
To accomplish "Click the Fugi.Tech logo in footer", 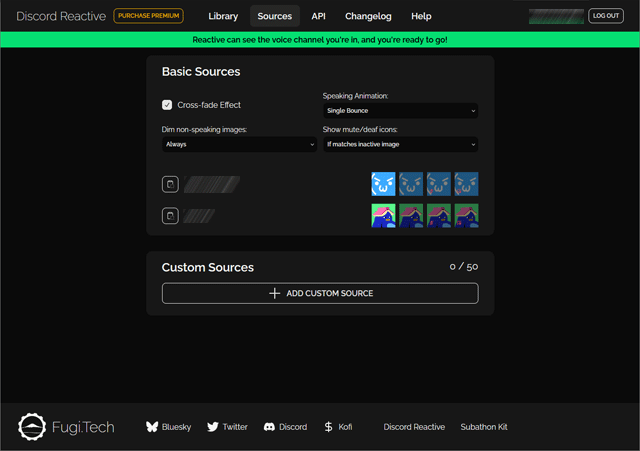I will 33,427.
